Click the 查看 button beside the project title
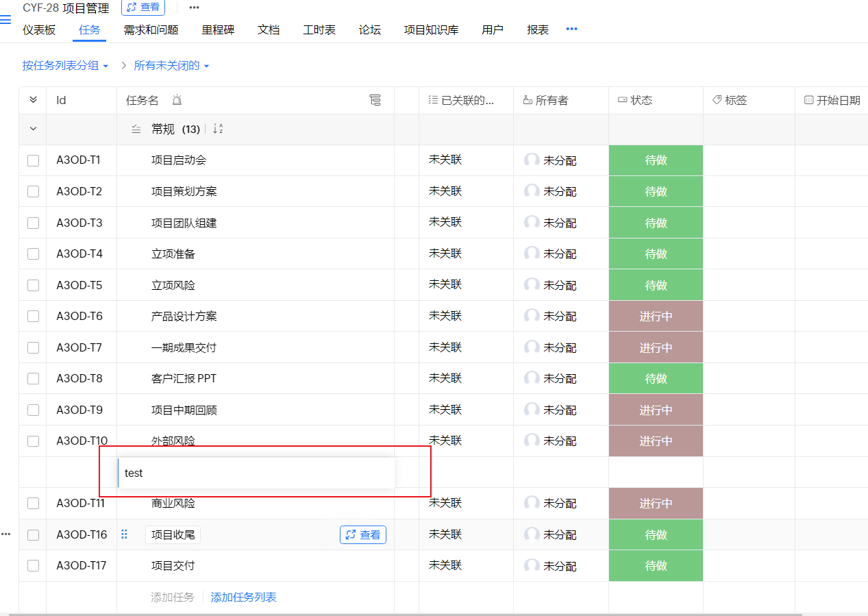Image resolution: width=868 pixels, height=616 pixels. 143,8
